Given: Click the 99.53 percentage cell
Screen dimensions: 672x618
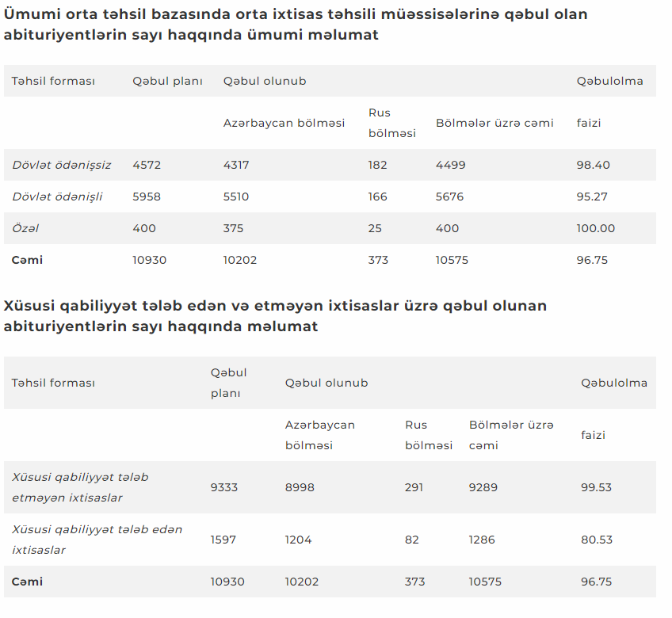Looking at the screenshot, I should tap(596, 487).
